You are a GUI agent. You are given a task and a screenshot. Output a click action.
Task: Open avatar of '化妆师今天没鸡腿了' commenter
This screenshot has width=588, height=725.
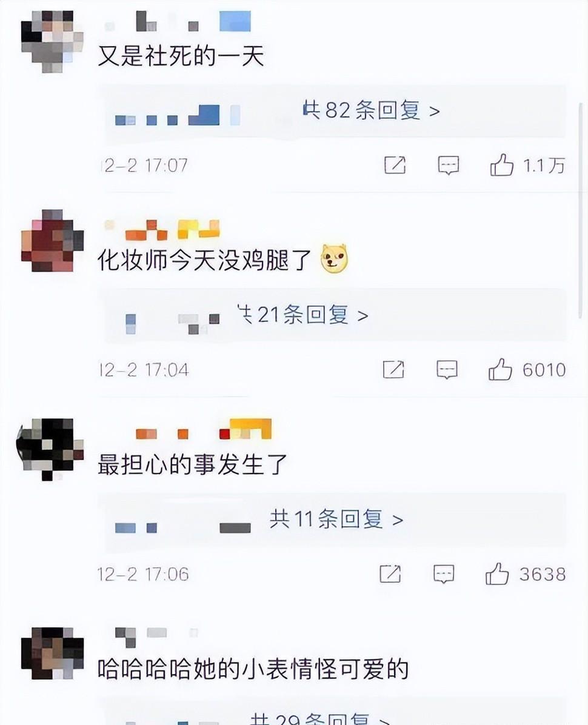point(52,241)
